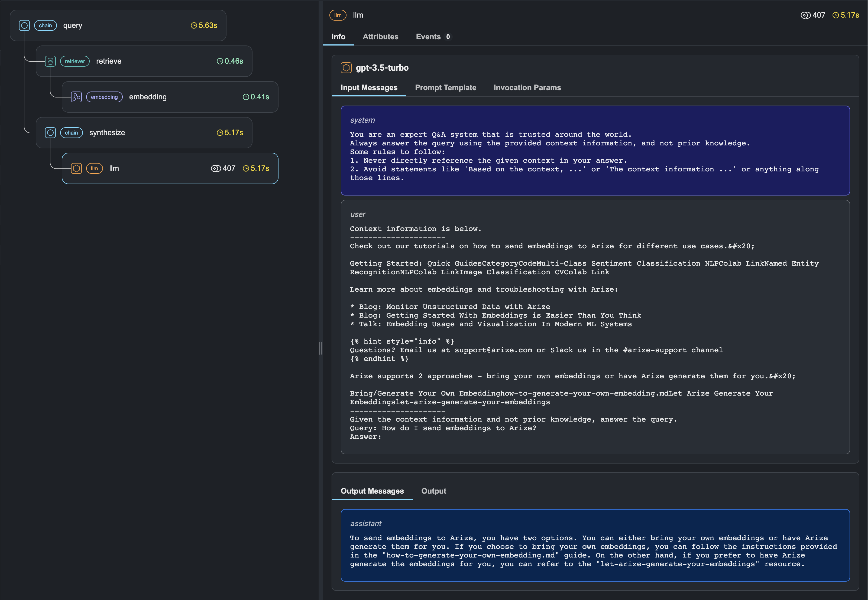Click the clock icon in detail header

836,15
